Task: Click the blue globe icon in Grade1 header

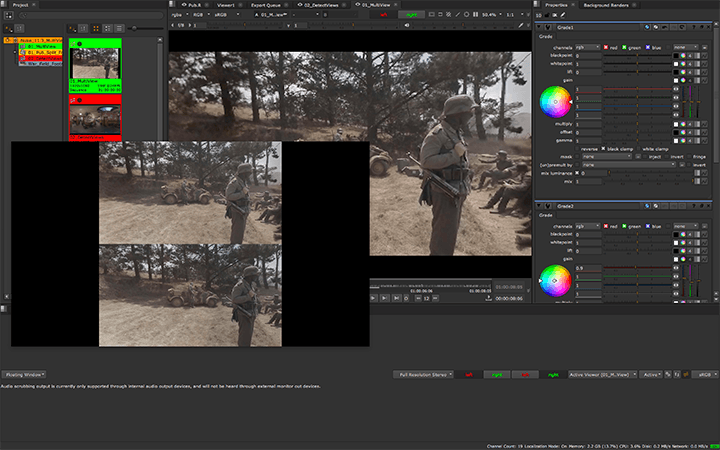Action: (647, 28)
